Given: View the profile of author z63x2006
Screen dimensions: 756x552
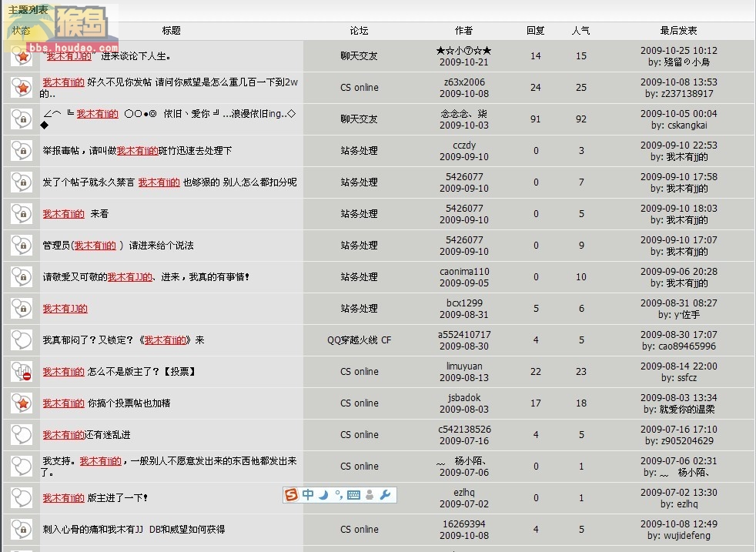Looking at the screenshot, I should coord(464,82).
